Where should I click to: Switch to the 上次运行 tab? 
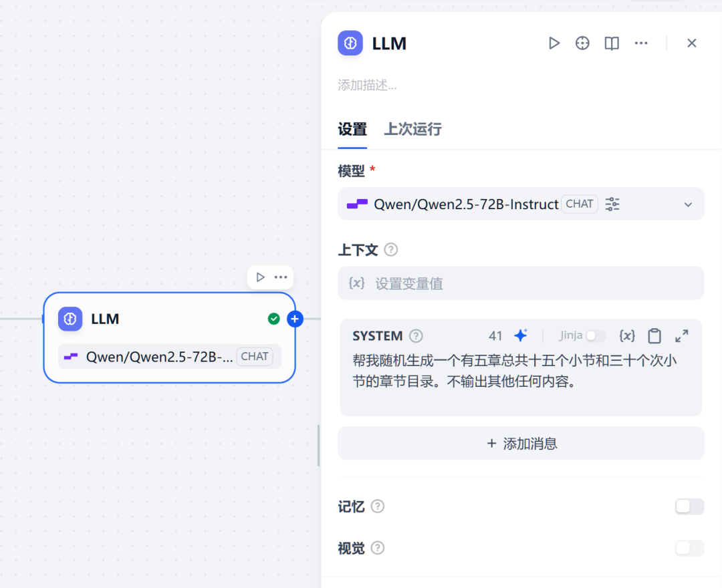[x=412, y=129]
